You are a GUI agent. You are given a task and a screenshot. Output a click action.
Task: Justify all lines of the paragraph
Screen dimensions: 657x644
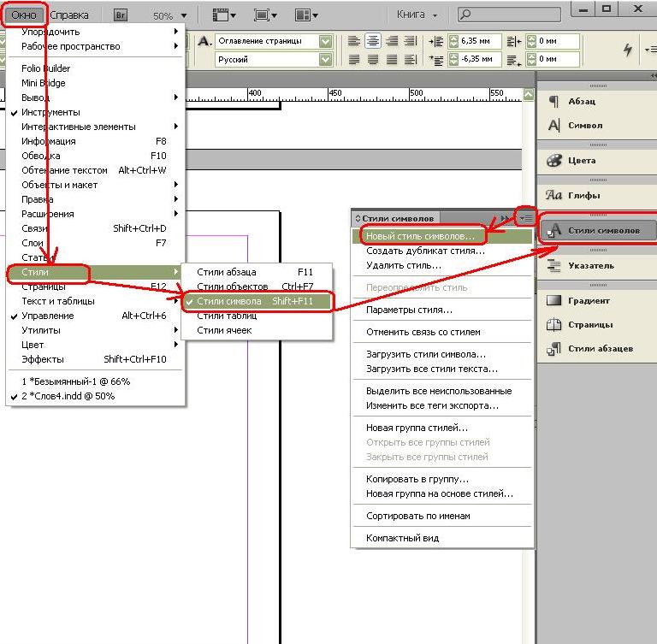click(x=411, y=60)
